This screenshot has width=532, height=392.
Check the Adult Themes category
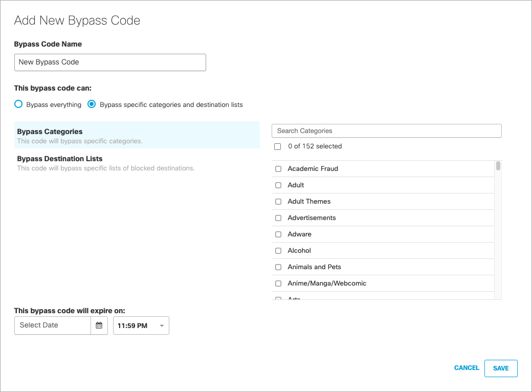278,202
